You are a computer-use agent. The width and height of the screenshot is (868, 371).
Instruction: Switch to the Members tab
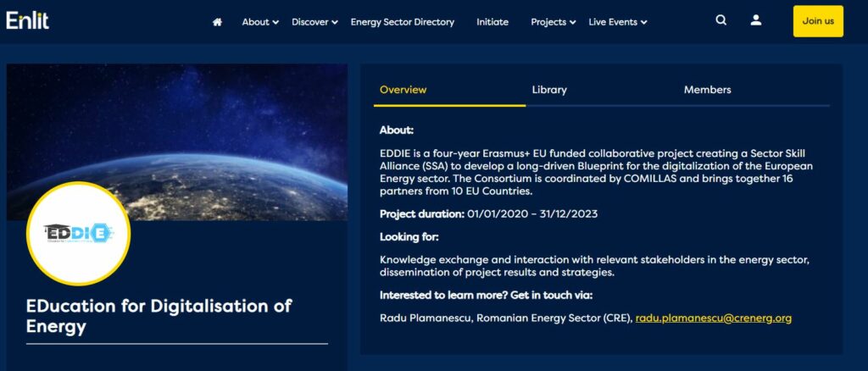[707, 90]
